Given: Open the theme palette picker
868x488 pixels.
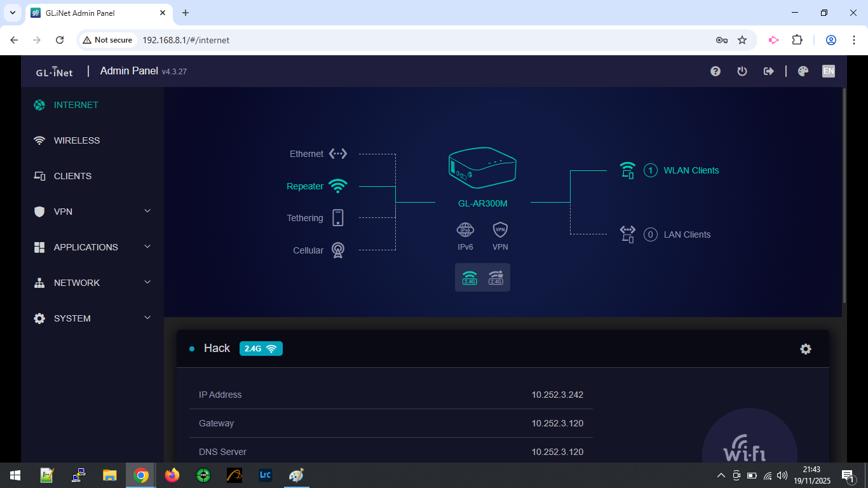Looking at the screenshot, I should pos(803,71).
